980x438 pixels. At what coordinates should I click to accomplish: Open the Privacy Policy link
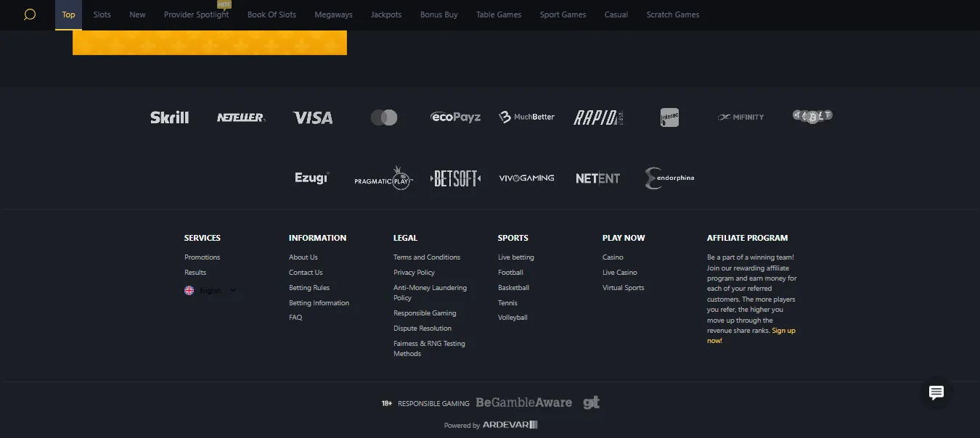tap(415, 273)
